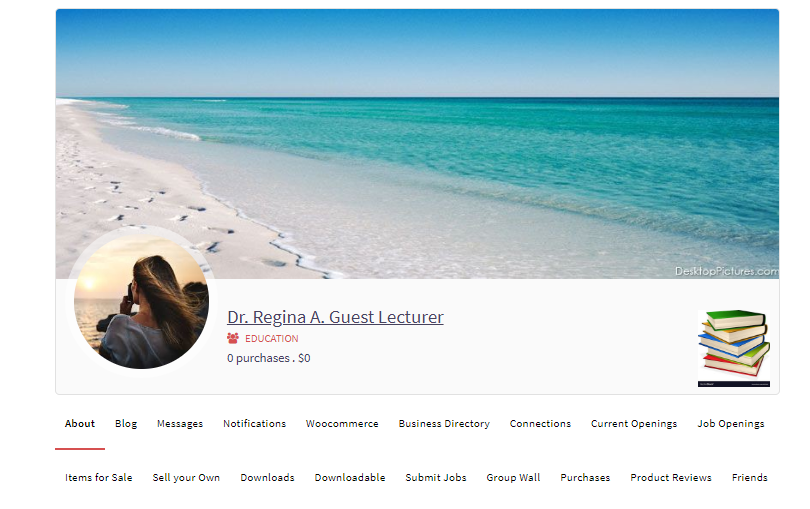This screenshot has height=509, width=810.
Task: View the Group Wall tab
Action: [x=513, y=477]
